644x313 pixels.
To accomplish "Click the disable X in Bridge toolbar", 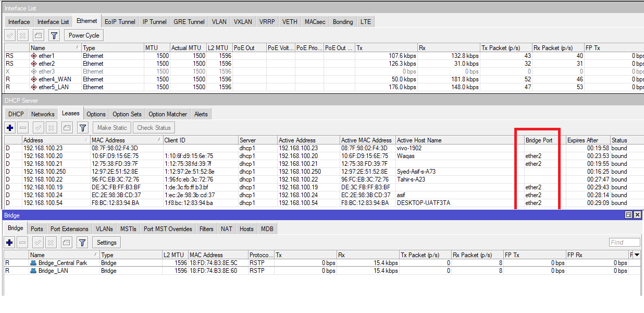I will point(51,242).
